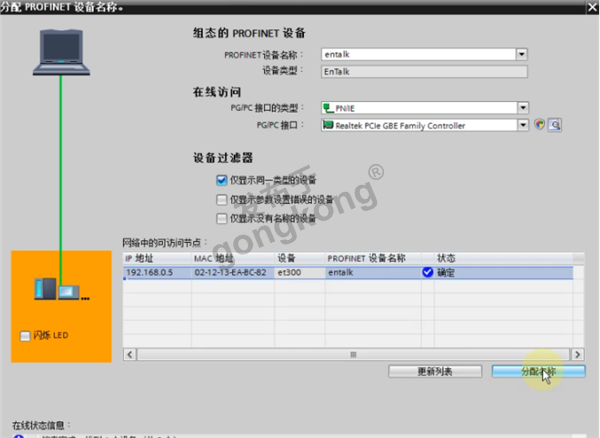Click the 设备类型 field 'EnTalk'
Screen dimensions: 600x438
[x=424, y=72]
